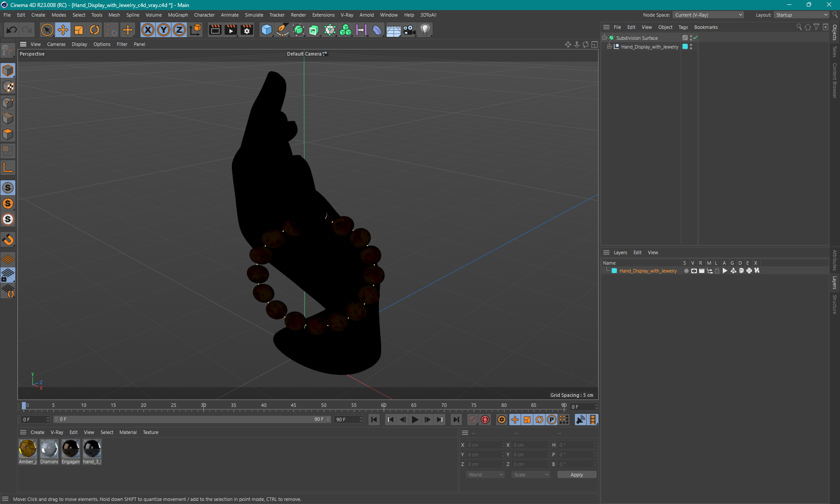Image resolution: width=840 pixels, height=504 pixels.
Task: Select the Amber material thumbnail
Action: coord(28,449)
